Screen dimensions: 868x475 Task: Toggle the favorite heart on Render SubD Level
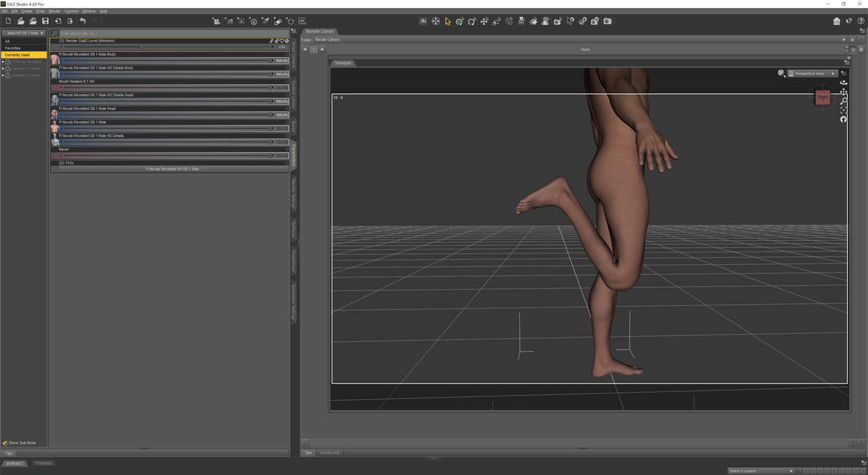point(281,41)
